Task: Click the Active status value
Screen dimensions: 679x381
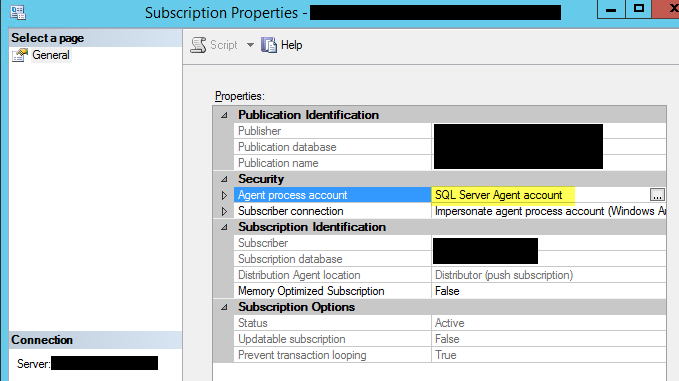Action: [449, 323]
